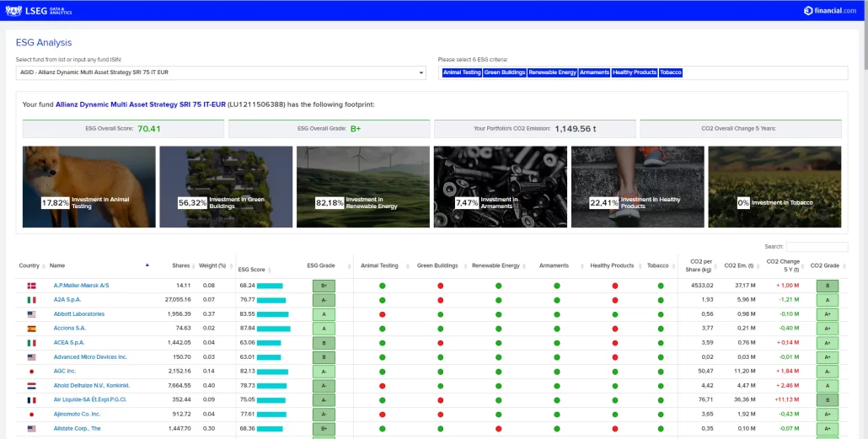Open the Abbott Laboratories company link
The height and width of the screenshot is (439, 868).
coord(79,314)
